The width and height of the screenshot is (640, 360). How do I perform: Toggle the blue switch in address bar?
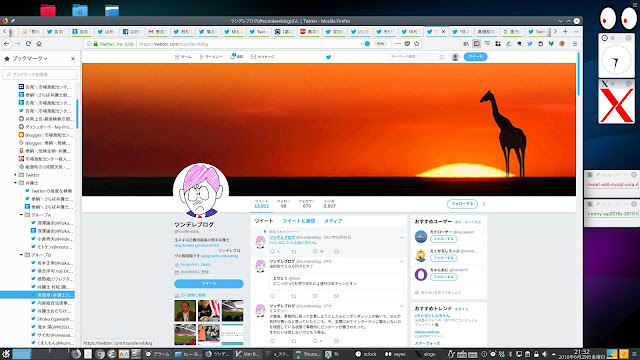(x=366, y=44)
